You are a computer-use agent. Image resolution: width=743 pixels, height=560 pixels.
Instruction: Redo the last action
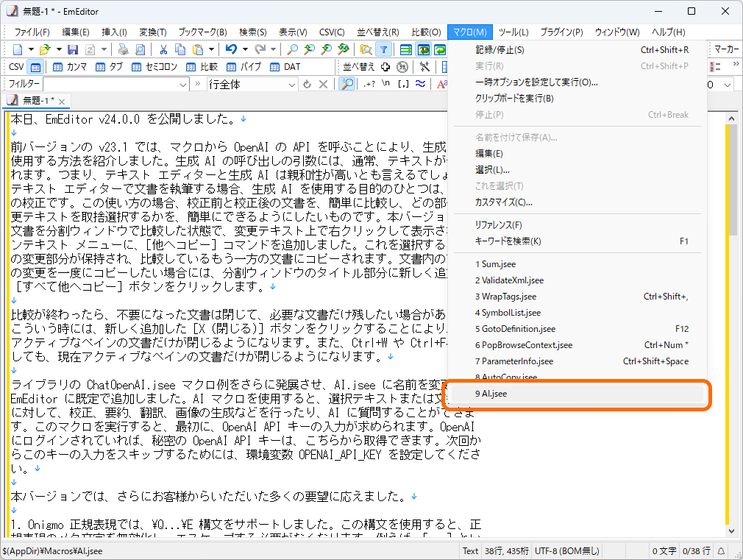(x=258, y=49)
